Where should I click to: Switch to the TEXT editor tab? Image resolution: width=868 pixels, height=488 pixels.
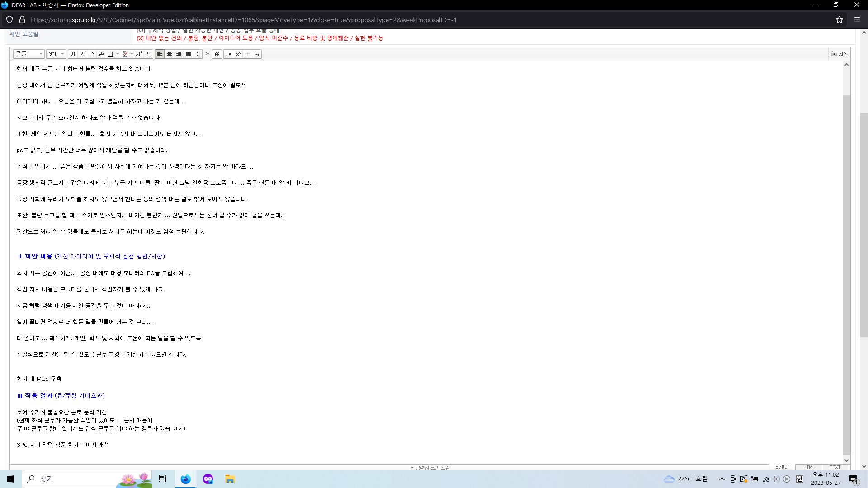pyautogui.click(x=835, y=467)
